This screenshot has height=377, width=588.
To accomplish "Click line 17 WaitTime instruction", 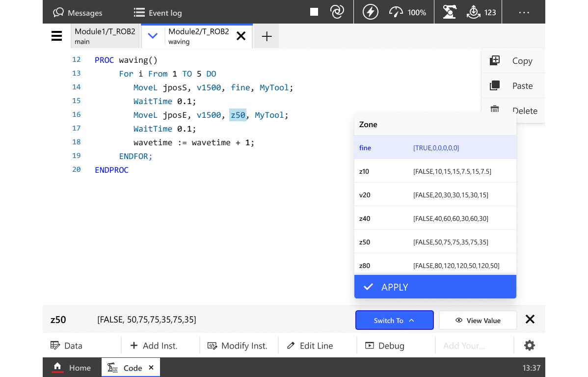I will pos(164,129).
